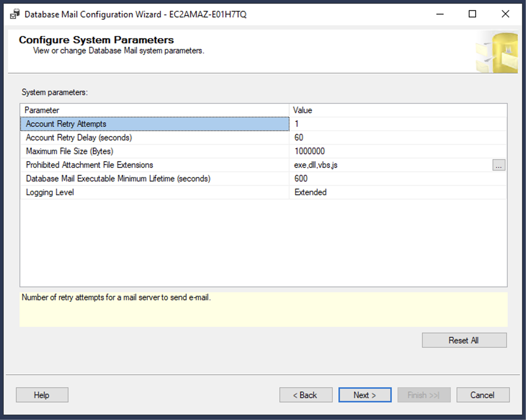Close the wizard window
Viewport: 526px width, 420px height.
(505, 14)
